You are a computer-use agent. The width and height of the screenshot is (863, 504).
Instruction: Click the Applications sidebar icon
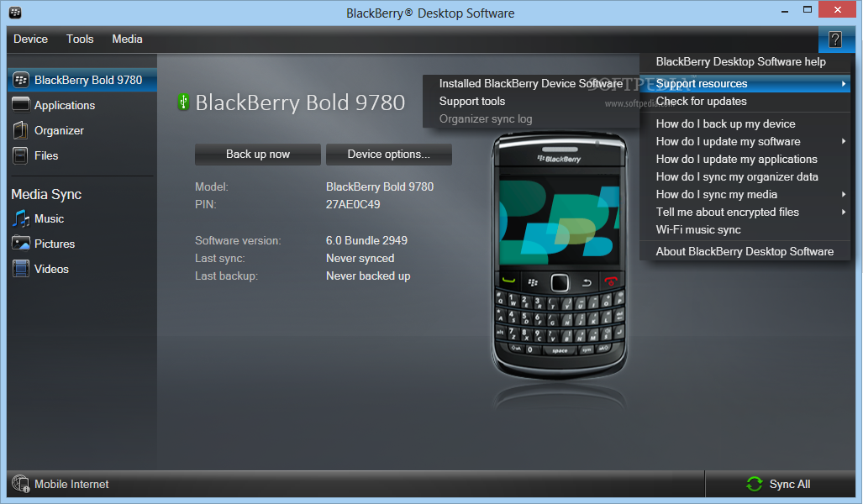tap(20, 104)
